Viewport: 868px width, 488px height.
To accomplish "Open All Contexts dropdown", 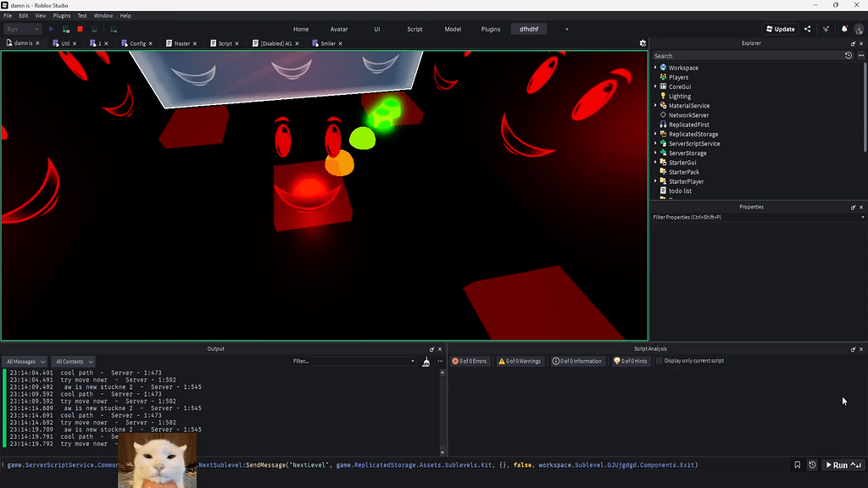I will click(74, 361).
